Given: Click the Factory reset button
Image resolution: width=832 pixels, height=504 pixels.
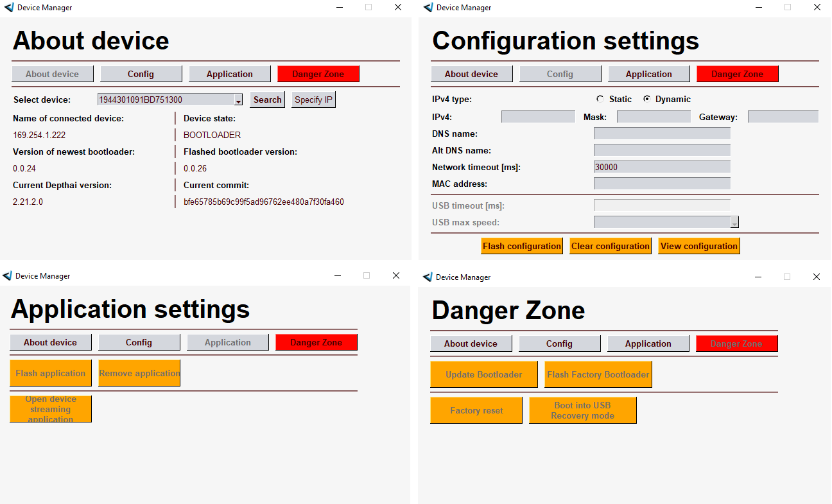Looking at the screenshot, I should [x=476, y=410].
